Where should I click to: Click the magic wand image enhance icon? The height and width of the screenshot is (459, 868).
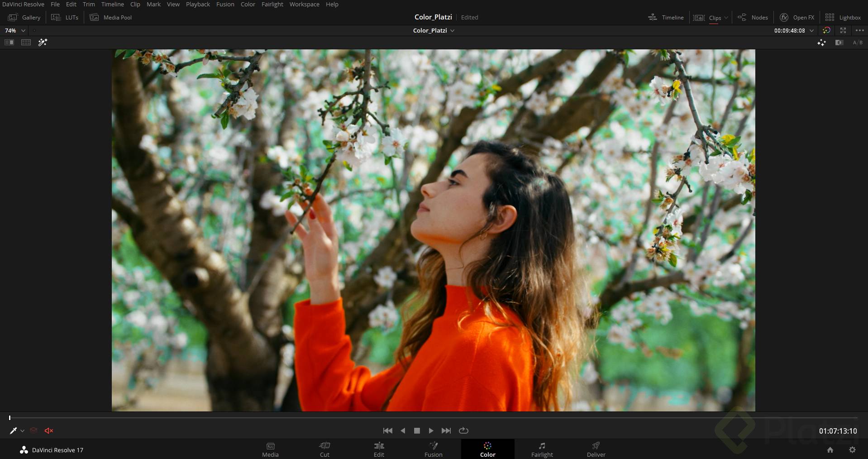43,43
